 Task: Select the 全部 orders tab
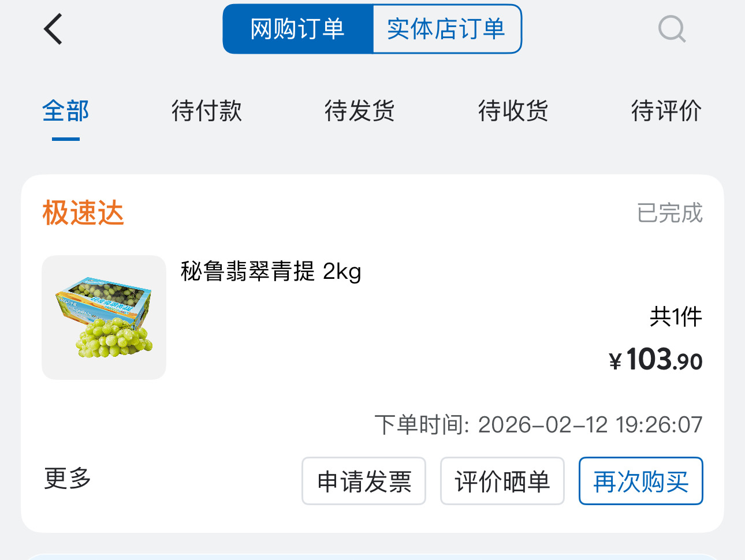[x=66, y=111]
